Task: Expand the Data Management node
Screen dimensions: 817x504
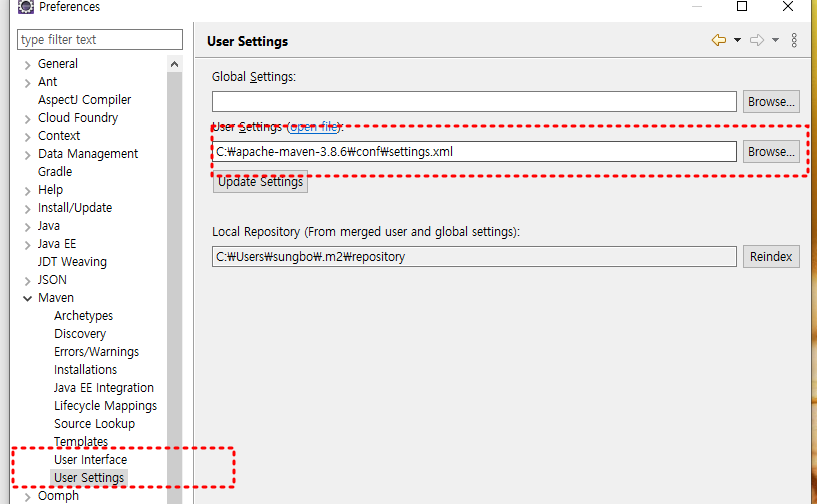Action: [28, 155]
